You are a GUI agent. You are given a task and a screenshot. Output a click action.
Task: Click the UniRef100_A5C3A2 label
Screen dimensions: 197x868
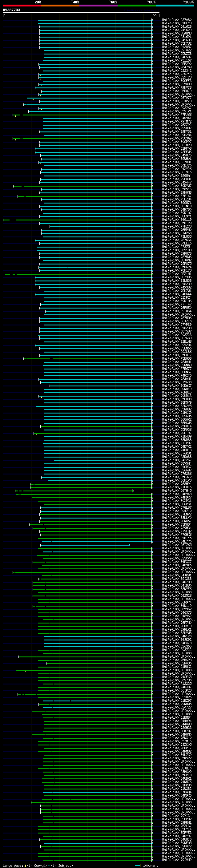point(177,139)
